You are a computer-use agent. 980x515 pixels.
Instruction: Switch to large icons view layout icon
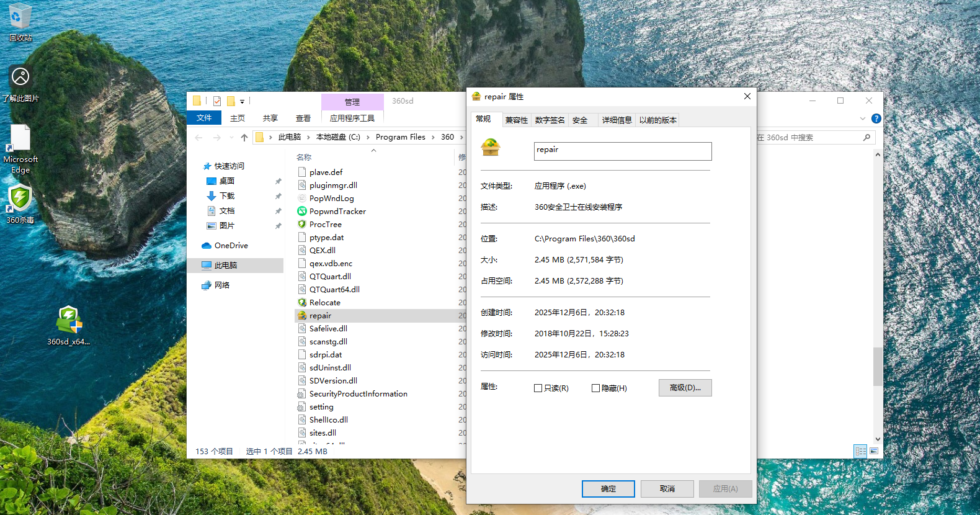[x=874, y=451]
